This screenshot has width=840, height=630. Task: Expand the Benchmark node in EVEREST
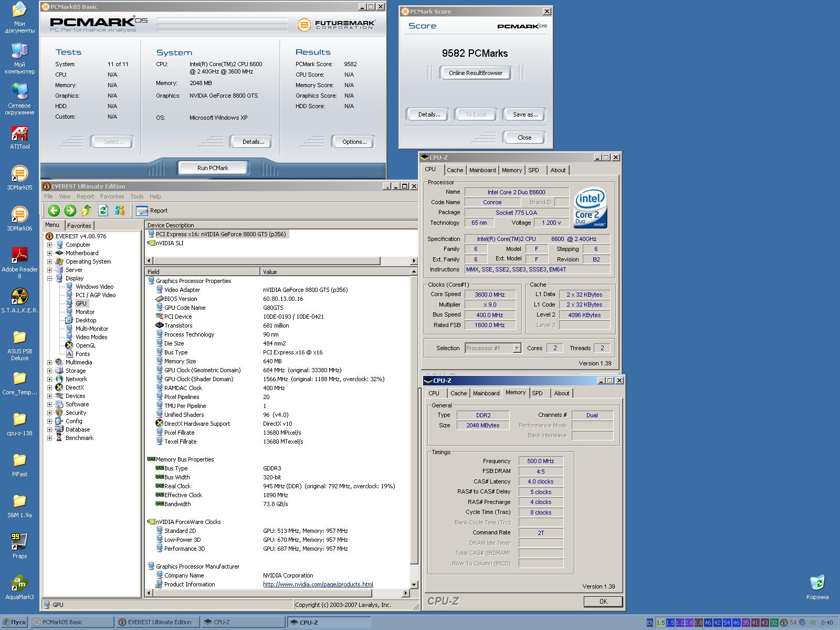pos(50,438)
